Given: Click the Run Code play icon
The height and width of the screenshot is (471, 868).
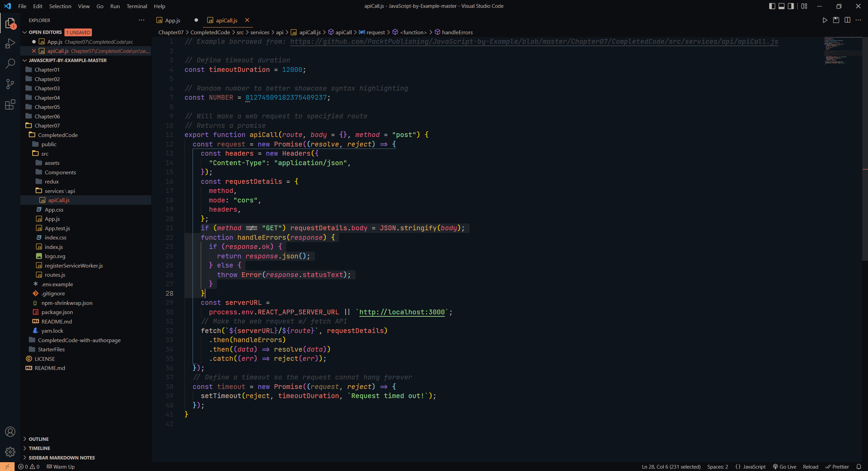Looking at the screenshot, I should 825,20.
